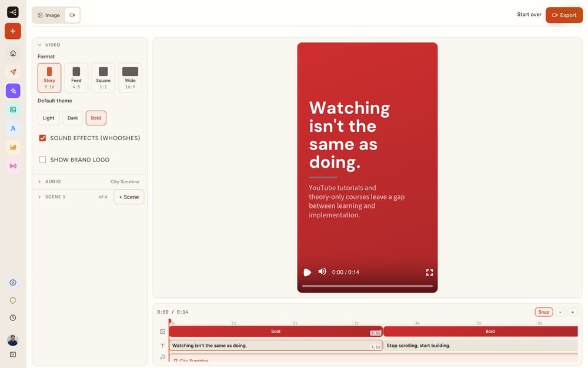Click the City Sunshine audio track clip
Image resolution: width=588 pixels, height=368 pixels.
(x=373, y=357)
